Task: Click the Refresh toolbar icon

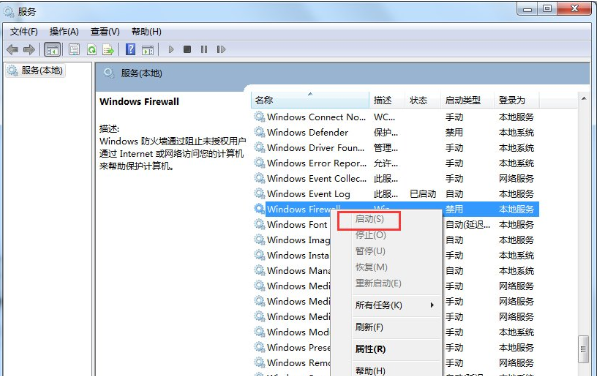Action: point(92,50)
